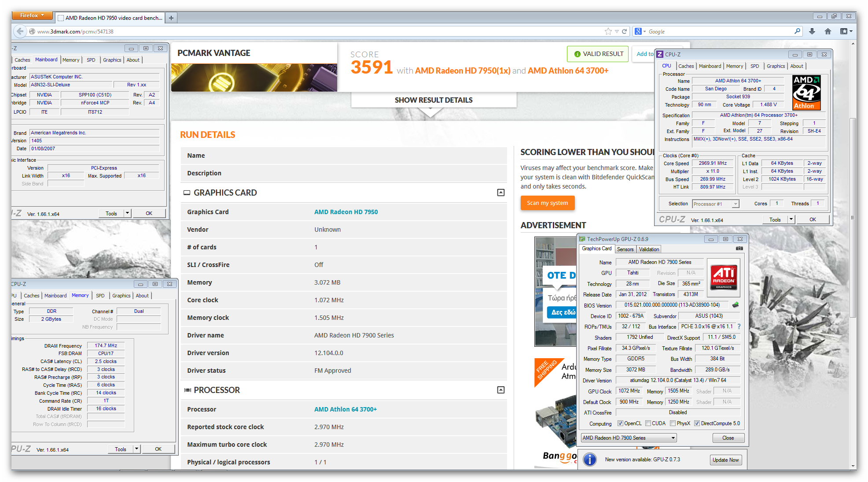The width and height of the screenshot is (868, 482).
Task: Switch to Sensors tab in GPU-Z
Action: [x=625, y=249]
